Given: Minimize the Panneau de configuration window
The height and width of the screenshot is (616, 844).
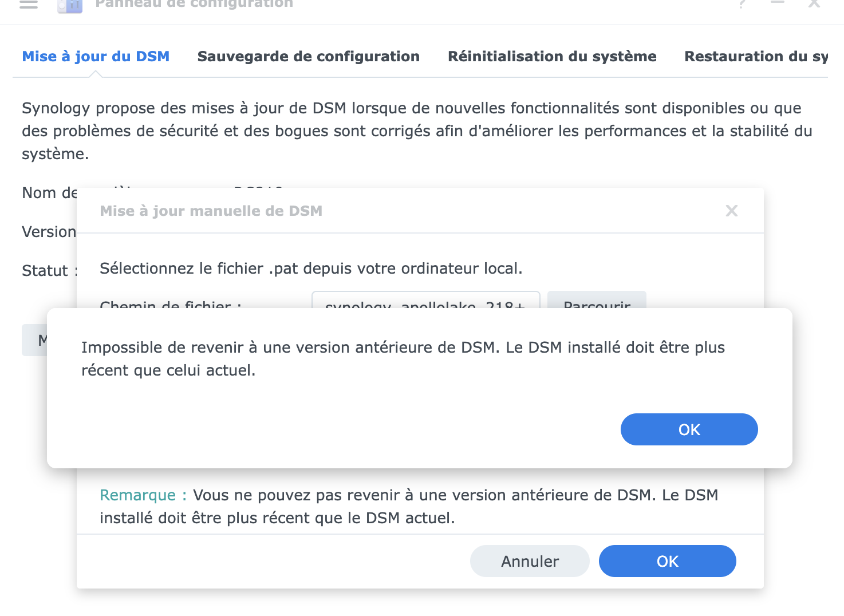Looking at the screenshot, I should pyautogui.click(x=778, y=3).
